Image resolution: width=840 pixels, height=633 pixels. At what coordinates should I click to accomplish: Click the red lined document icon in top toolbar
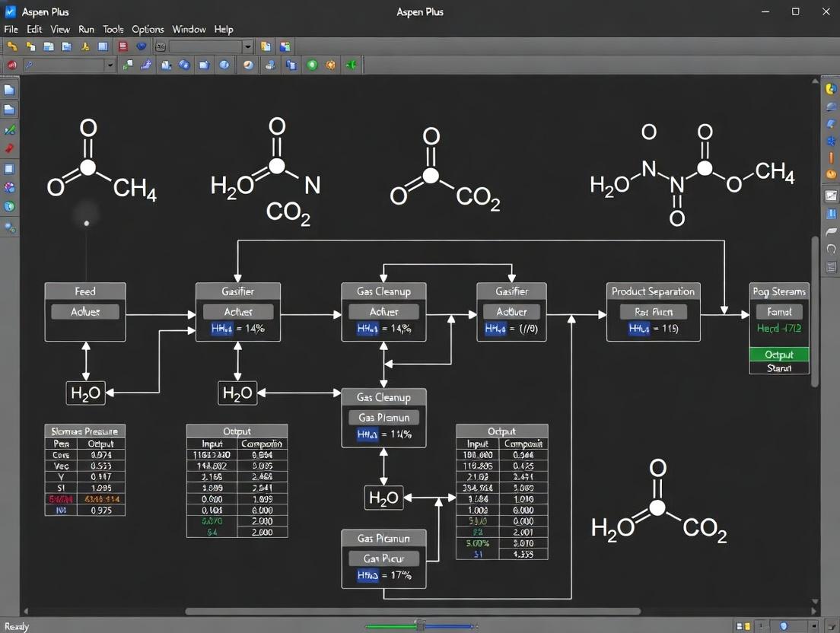123,46
